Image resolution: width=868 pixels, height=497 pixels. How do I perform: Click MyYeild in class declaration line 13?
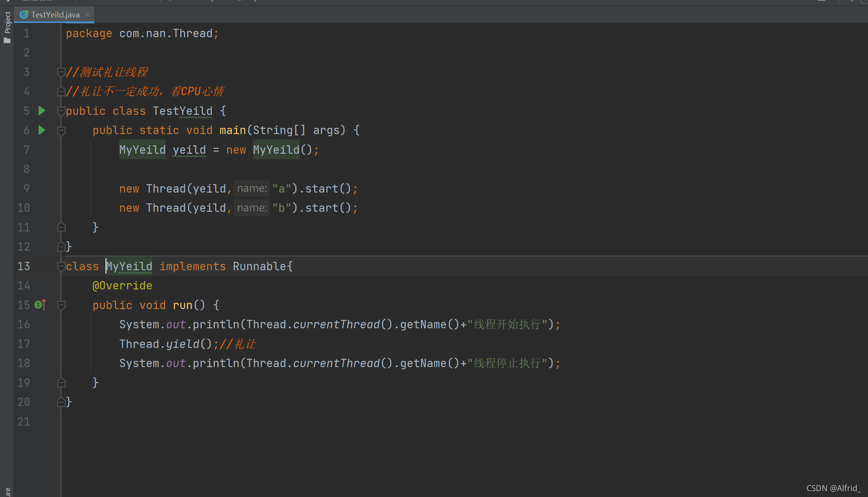coord(129,266)
